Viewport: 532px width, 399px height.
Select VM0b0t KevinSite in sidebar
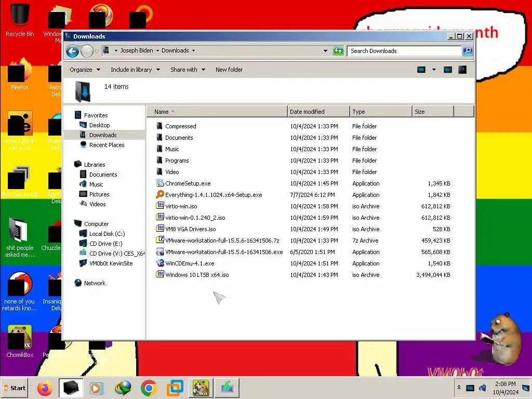(111, 263)
